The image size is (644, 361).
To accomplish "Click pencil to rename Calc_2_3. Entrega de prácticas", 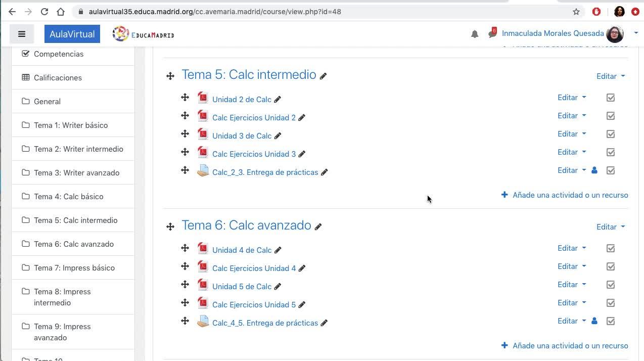I will (x=325, y=172).
